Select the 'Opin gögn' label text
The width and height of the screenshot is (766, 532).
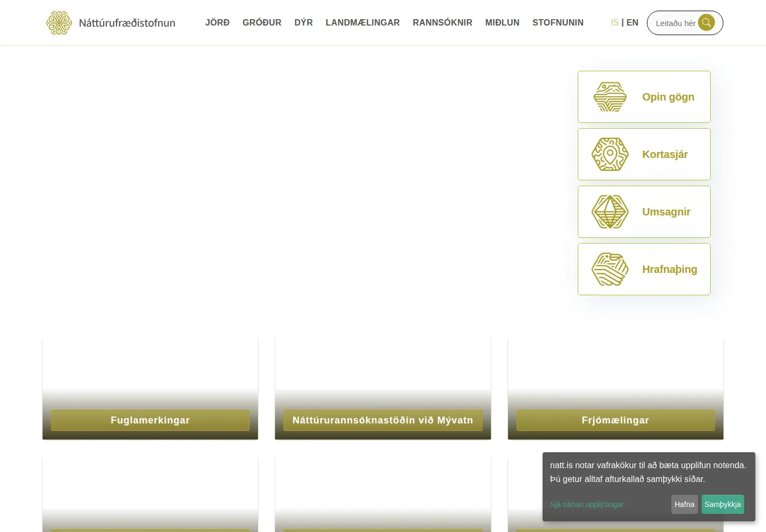point(668,97)
